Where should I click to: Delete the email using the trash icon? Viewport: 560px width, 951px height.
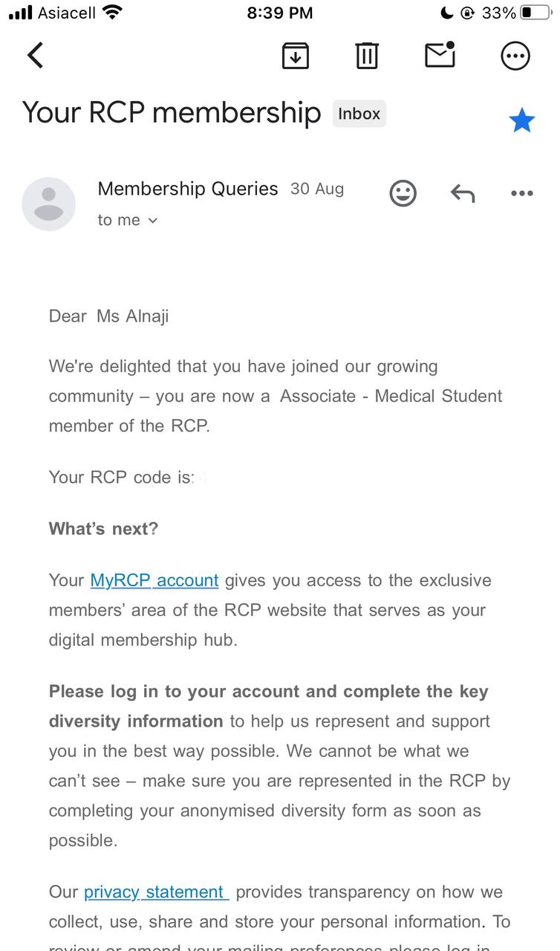[x=367, y=56]
